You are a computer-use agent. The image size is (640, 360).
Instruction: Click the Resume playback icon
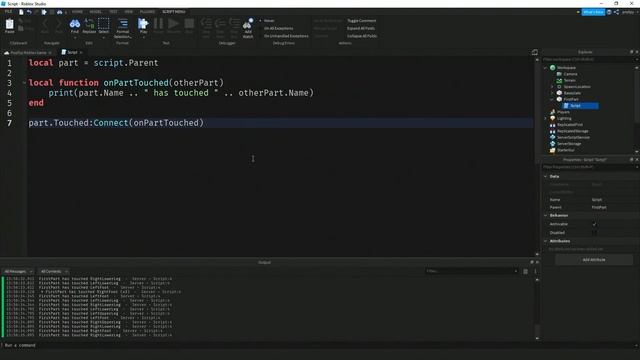pyautogui.click(x=173, y=24)
